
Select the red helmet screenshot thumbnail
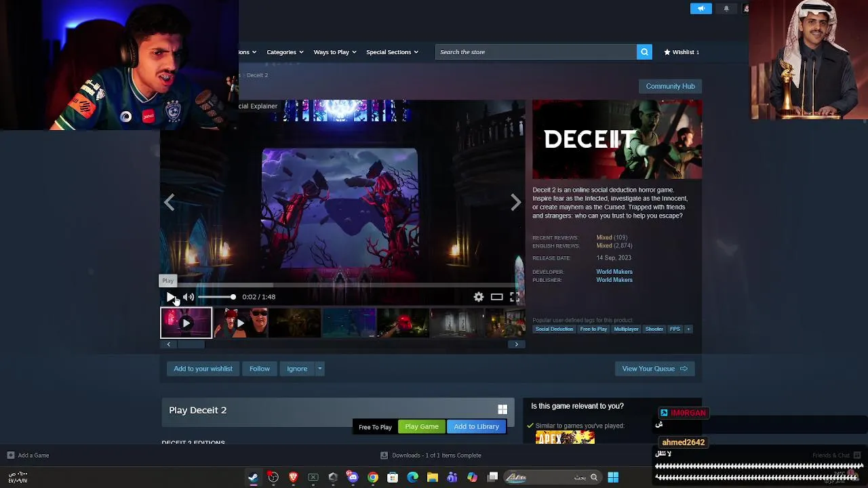(x=403, y=323)
